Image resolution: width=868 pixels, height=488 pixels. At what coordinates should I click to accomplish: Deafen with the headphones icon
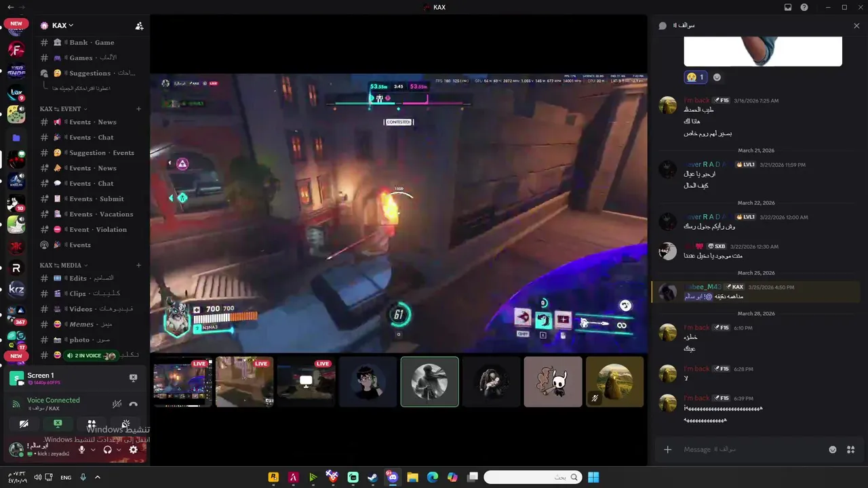(x=107, y=449)
